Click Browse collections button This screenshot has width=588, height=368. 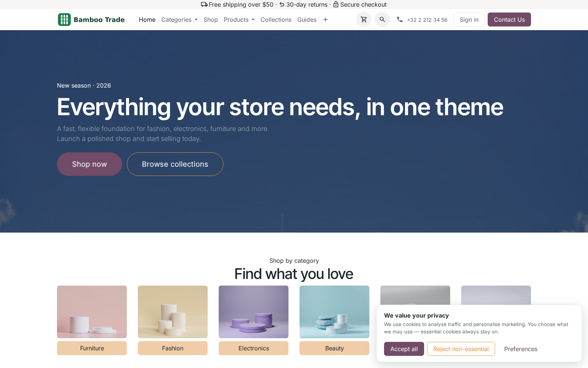pyautogui.click(x=175, y=164)
